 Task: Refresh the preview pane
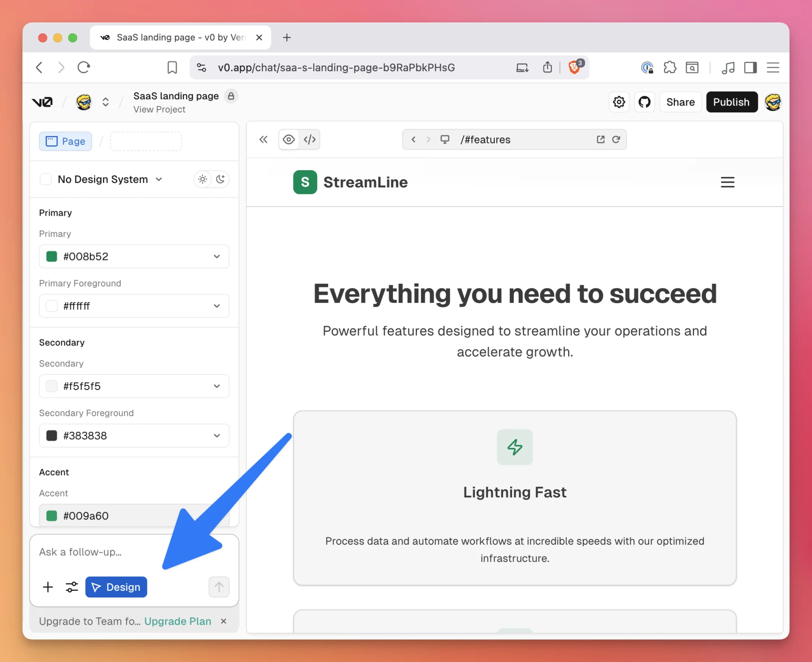(x=616, y=139)
